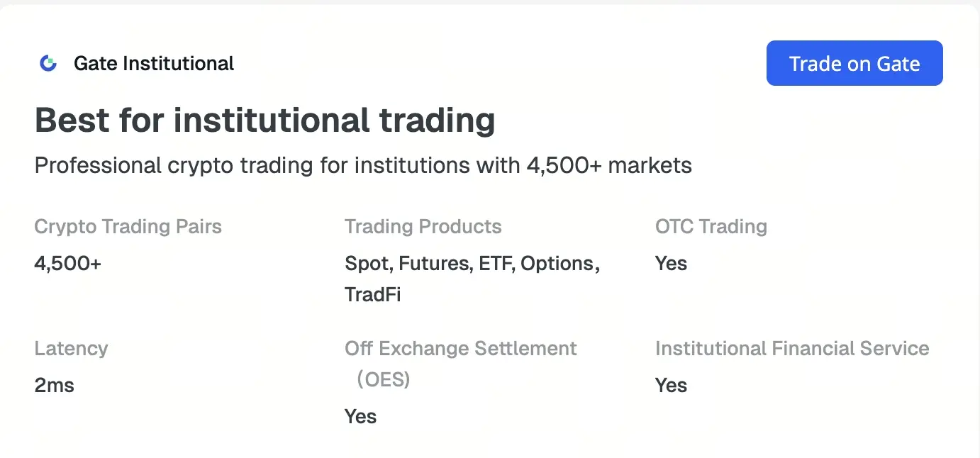Click the Crypto Trading Pairs label
The image size is (980, 458).
(128, 227)
